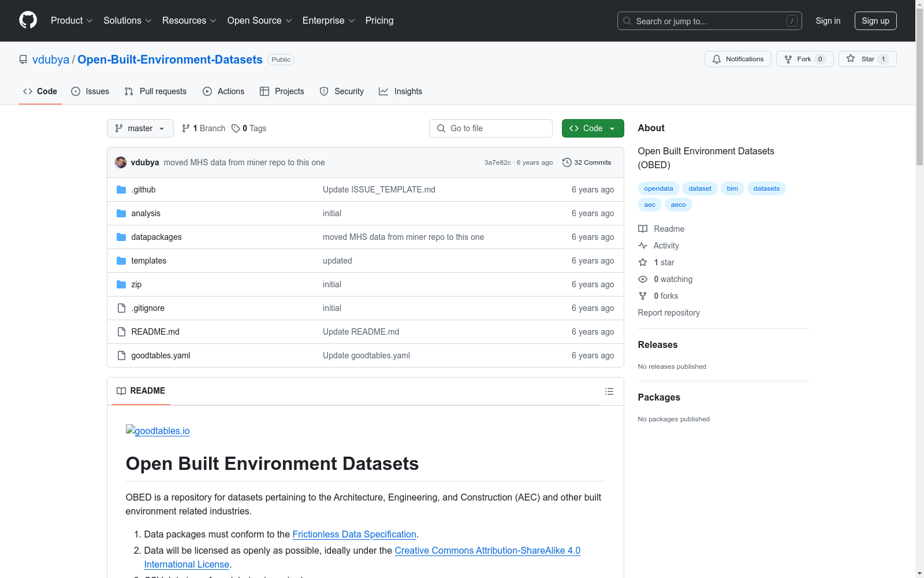View the 0 forks link
Image resolution: width=924 pixels, height=578 pixels.
click(x=658, y=296)
